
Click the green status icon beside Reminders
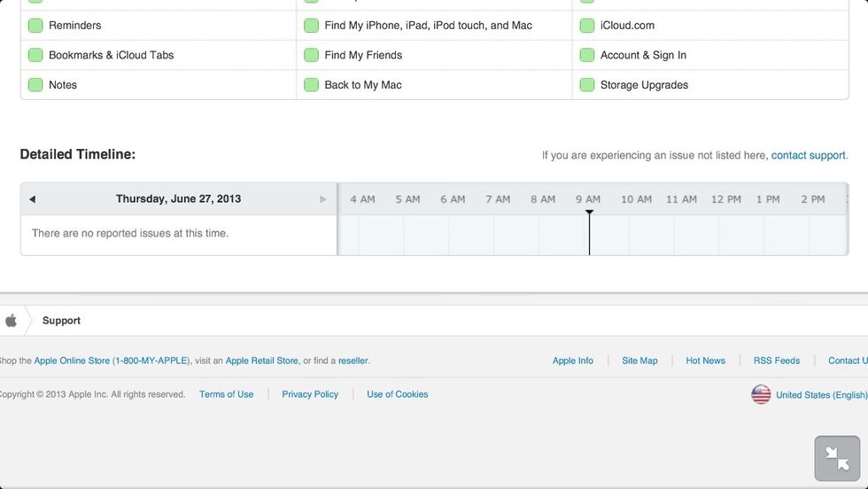point(35,26)
